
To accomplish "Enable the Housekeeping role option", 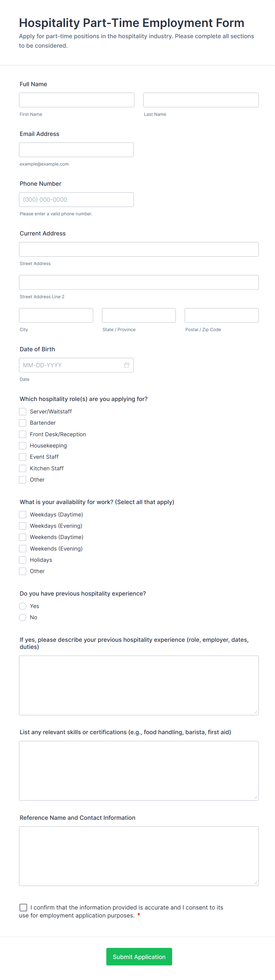I will point(23,445).
